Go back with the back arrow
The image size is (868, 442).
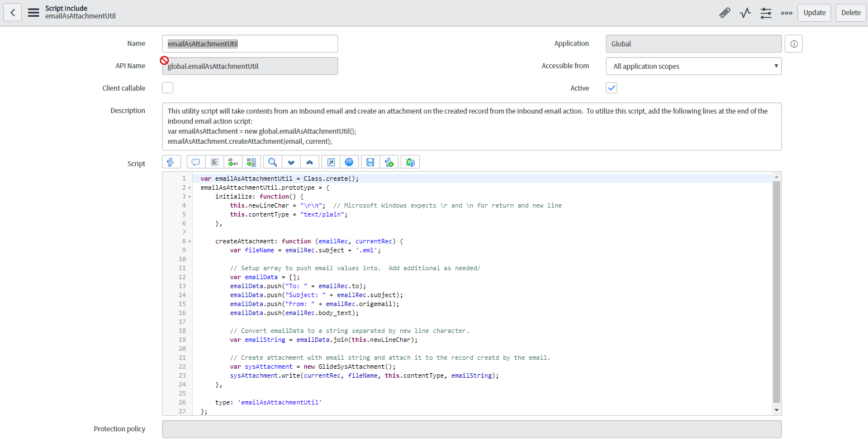pos(13,12)
